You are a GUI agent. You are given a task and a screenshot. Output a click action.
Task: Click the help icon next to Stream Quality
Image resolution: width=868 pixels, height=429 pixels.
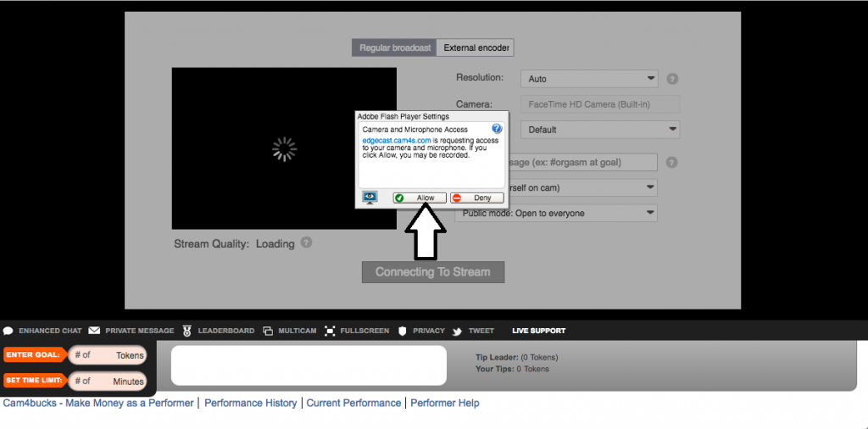(x=306, y=242)
